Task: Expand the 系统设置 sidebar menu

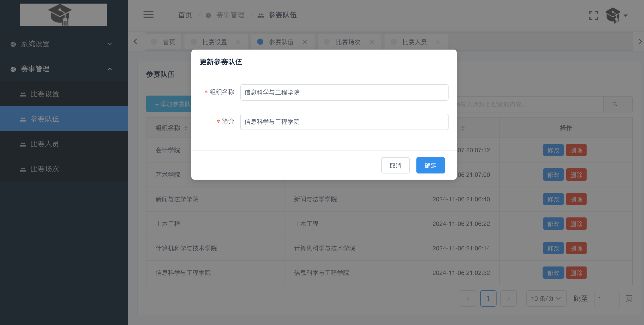Action: [x=64, y=44]
